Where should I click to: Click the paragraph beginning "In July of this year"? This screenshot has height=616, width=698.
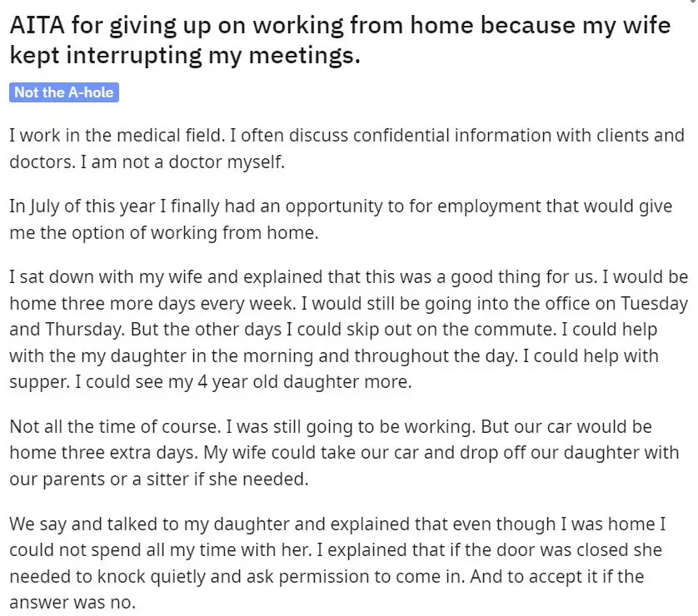[341, 219]
